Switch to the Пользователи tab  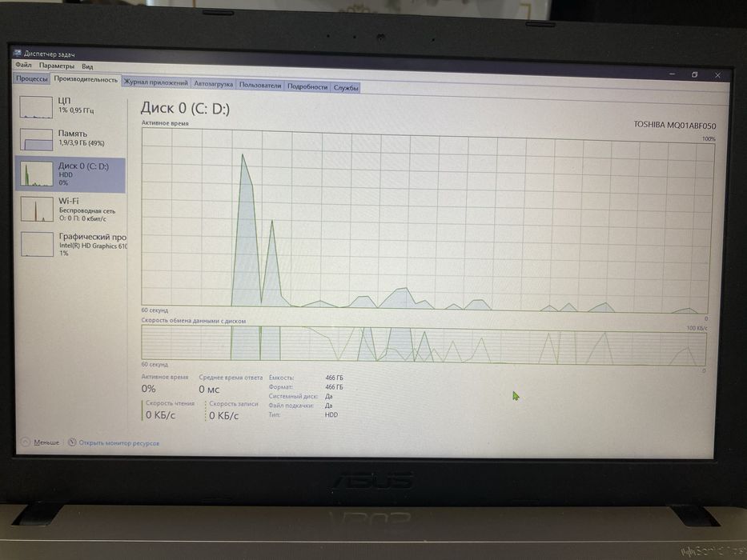click(260, 86)
